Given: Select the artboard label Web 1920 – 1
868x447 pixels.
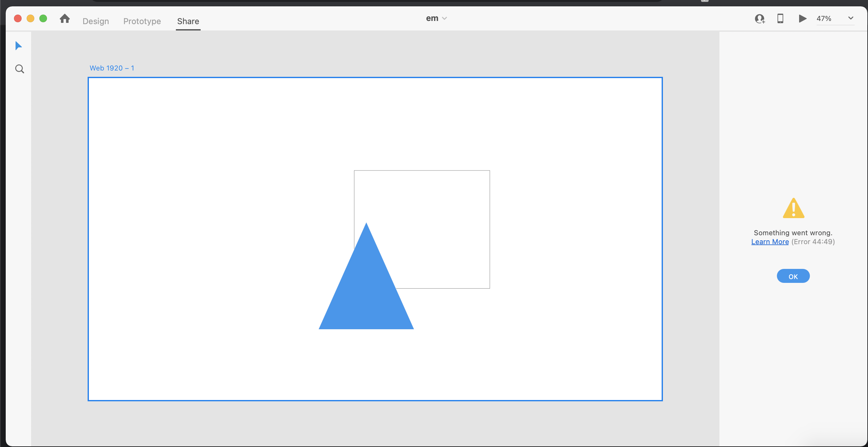Looking at the screenshot, I should (x=112, y=68).
